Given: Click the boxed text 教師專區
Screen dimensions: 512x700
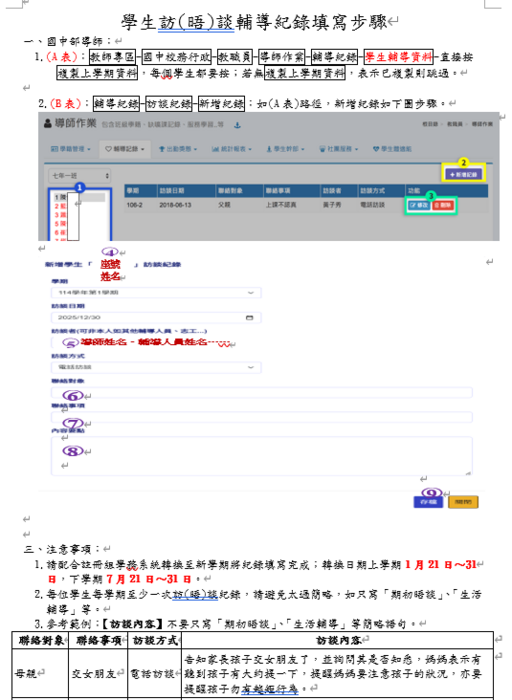Looking at the screenshot, I should (x=112, y=57).
